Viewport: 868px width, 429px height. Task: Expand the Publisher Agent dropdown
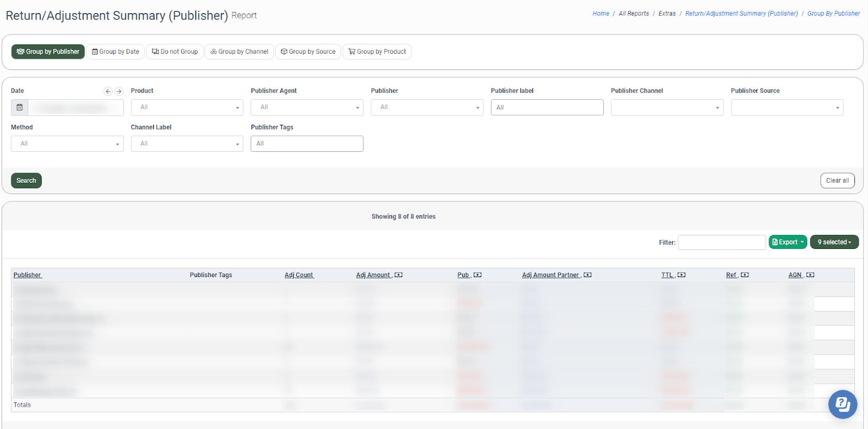coord(307,107)
